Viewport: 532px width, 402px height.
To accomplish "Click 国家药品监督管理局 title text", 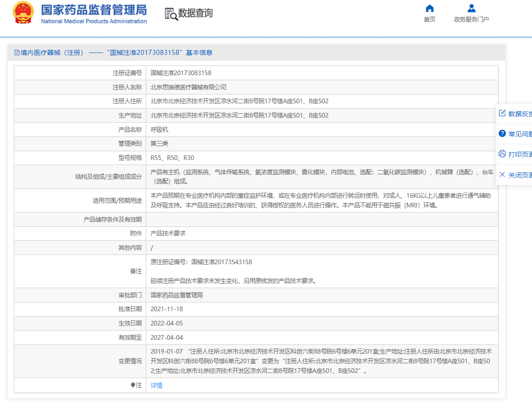I will pos(94,10).
